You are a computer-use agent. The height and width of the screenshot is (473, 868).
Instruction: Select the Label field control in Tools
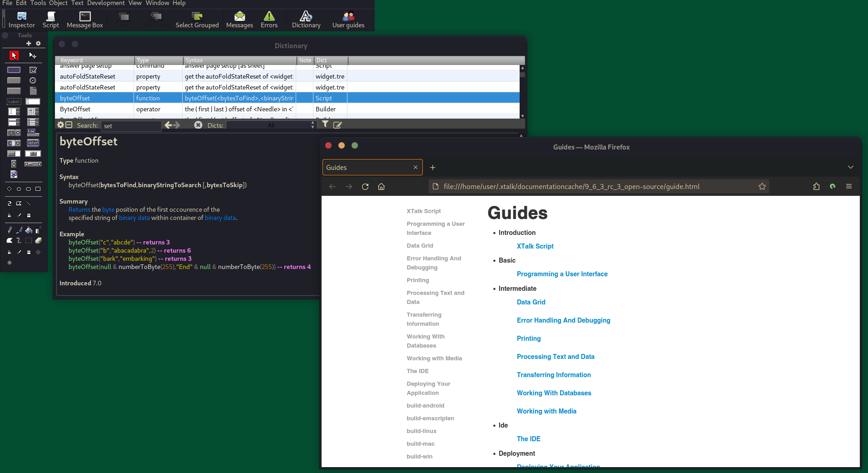tap(14, 101)
